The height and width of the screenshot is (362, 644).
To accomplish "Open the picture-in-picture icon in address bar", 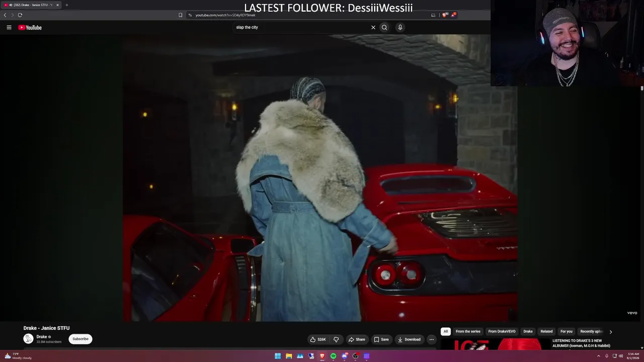I will [433, 15].
